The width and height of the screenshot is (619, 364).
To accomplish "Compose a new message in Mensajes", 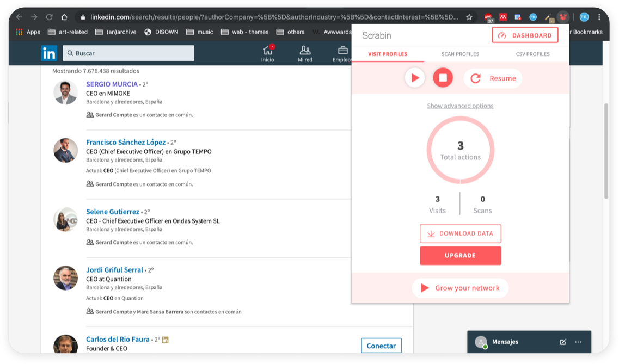I will click(563, 342).
